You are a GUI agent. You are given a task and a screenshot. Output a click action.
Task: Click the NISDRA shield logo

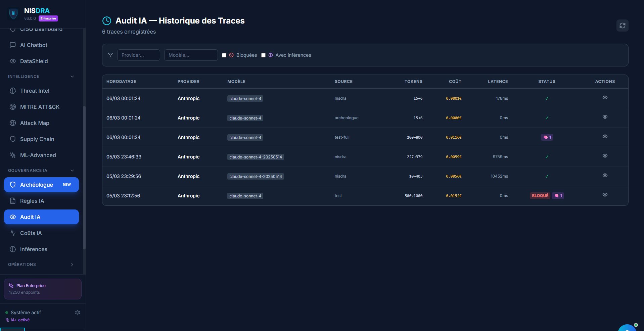click(x=13, y=13)
